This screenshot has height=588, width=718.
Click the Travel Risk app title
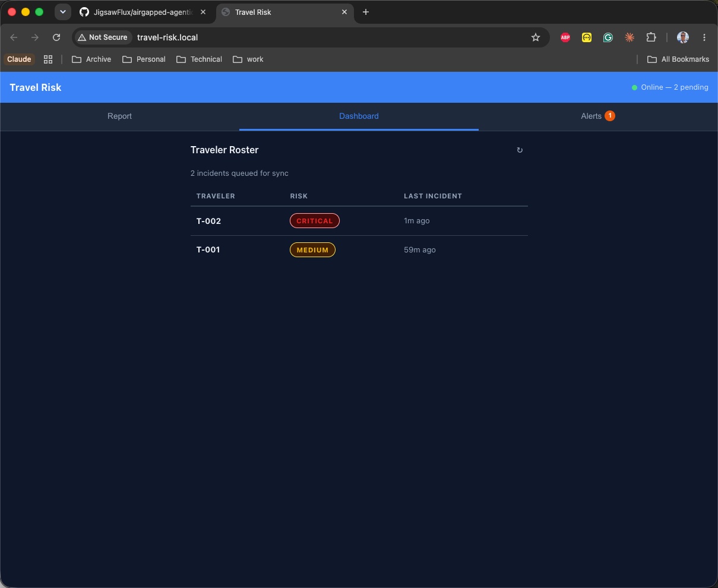36,87
